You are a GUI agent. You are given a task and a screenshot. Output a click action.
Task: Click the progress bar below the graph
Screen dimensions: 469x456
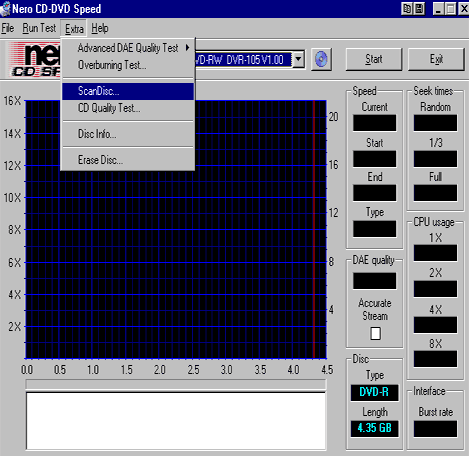point(176,384)
